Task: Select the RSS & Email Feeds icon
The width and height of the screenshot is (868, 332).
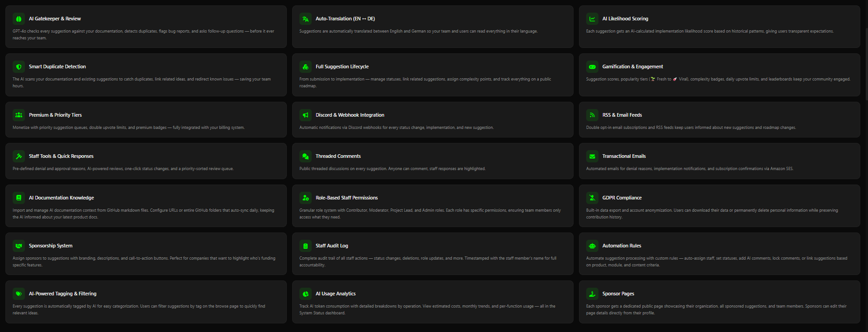Action: coord(592,115)
